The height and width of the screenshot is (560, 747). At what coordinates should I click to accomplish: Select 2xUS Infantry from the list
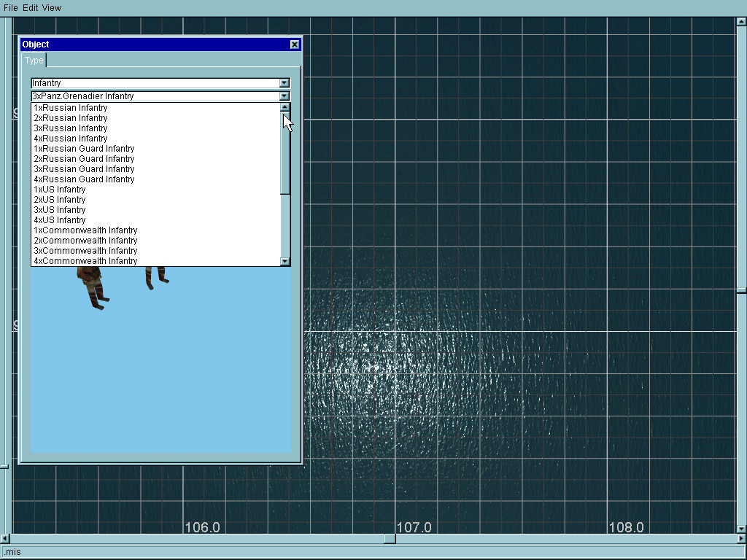[x=60, y=200]
